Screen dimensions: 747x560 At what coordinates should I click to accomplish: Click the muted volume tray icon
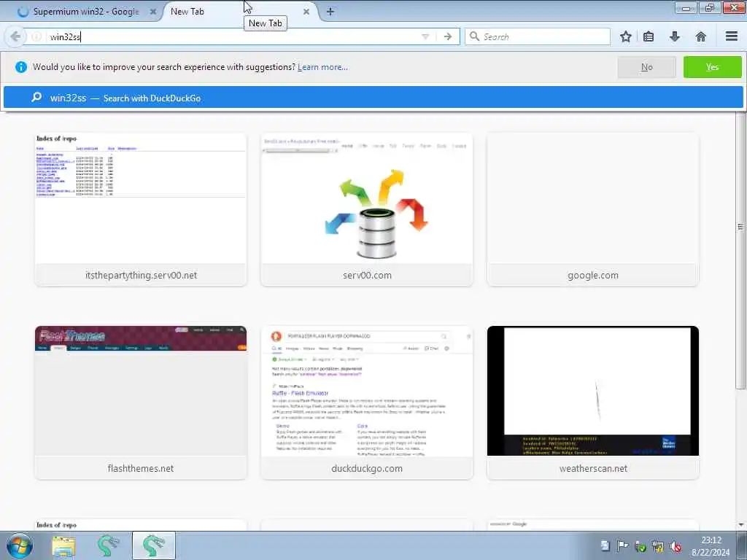pyautogui.click(x=675, y=546)
